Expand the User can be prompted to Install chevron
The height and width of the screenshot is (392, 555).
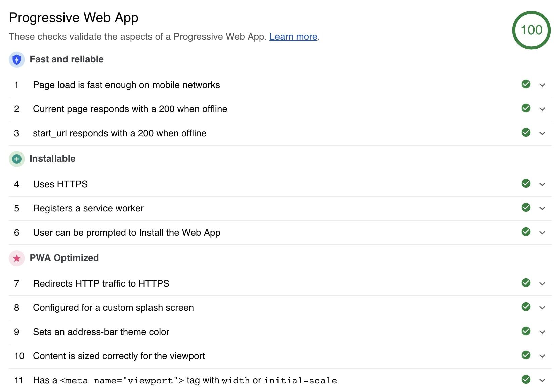pos(542,233)
